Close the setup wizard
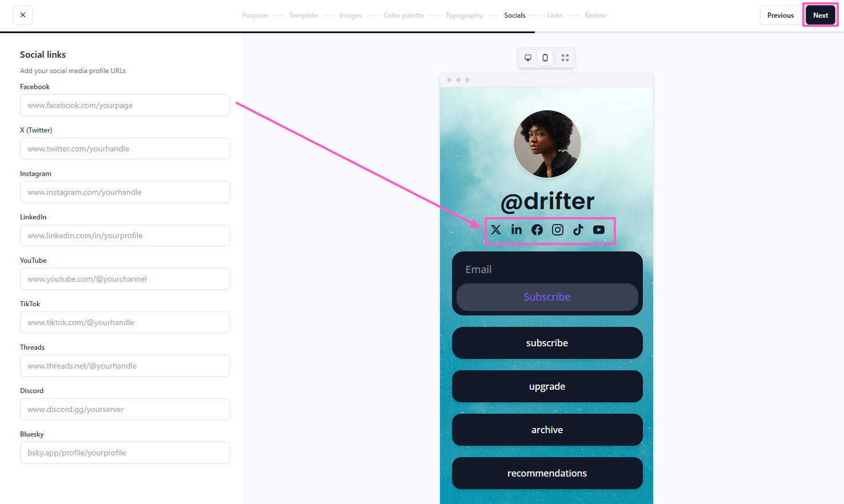Viewport: 844px width, 504px height. [23, 15]
